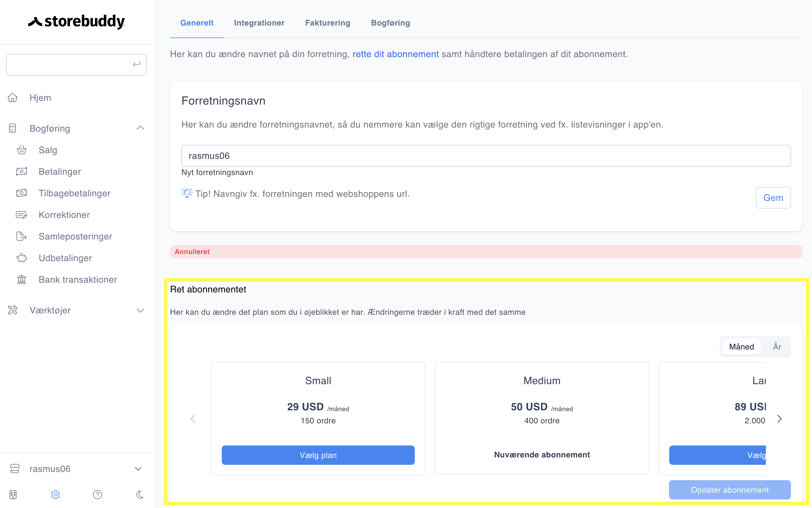Select Måned billing period
This screenshot has width=812, height=508.
741,346
